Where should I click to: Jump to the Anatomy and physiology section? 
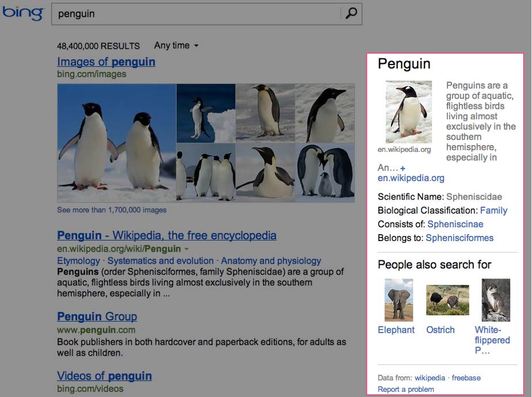(x=271, y=261)
